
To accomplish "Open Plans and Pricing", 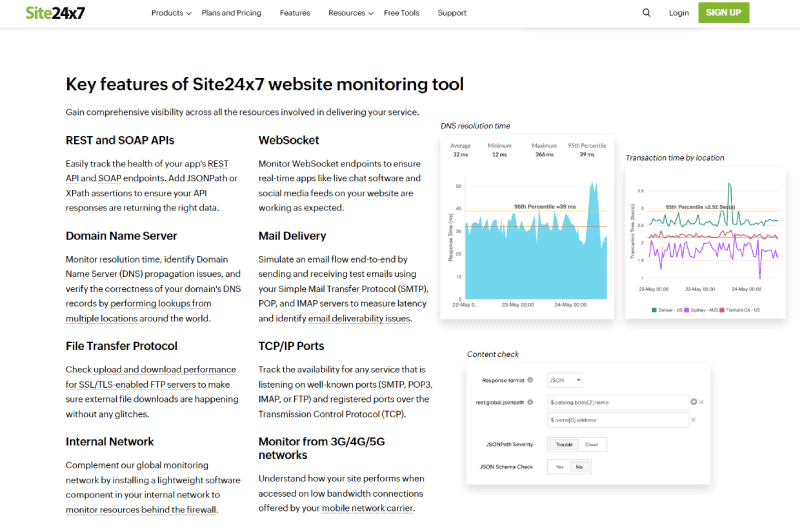I will click(231, 13).
